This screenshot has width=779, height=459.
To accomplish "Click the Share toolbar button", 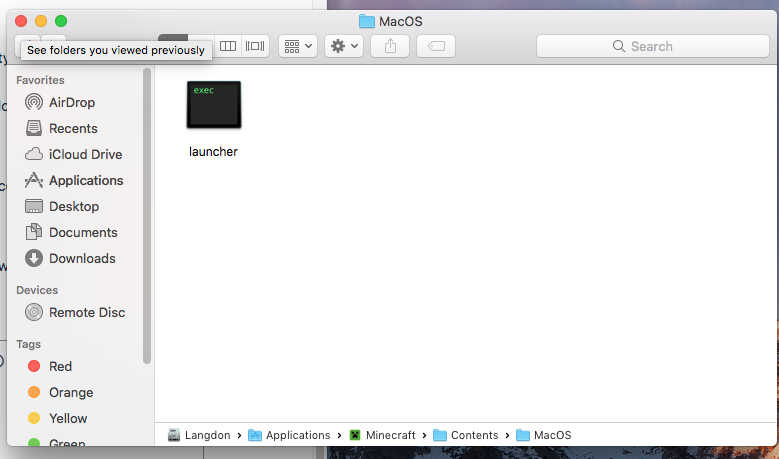I will pyautogui.click(x=390, y=46).
